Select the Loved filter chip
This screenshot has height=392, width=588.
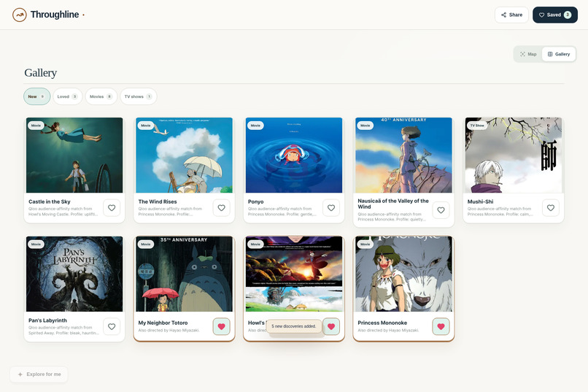click(68, 96)
